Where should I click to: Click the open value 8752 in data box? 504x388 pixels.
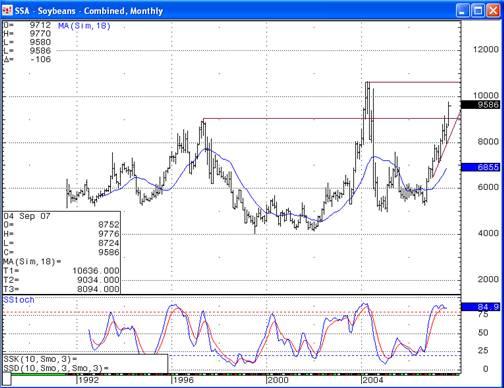109,225
